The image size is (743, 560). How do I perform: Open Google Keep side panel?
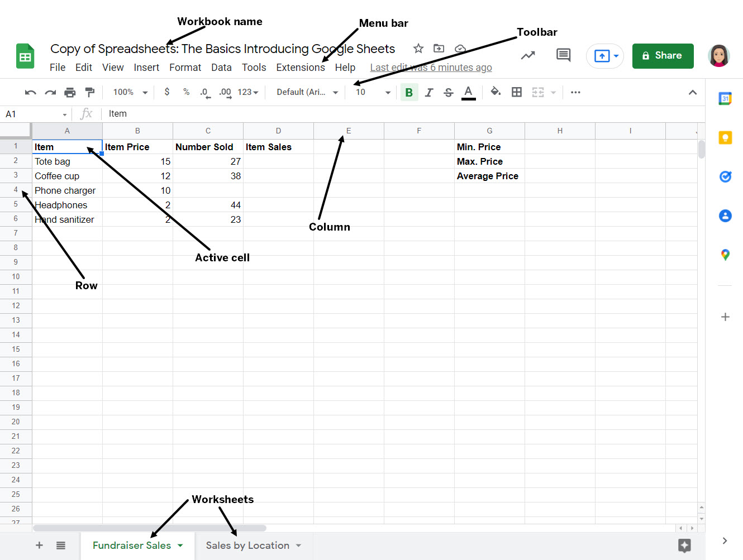pyautogui.click(x=725, y=138)
